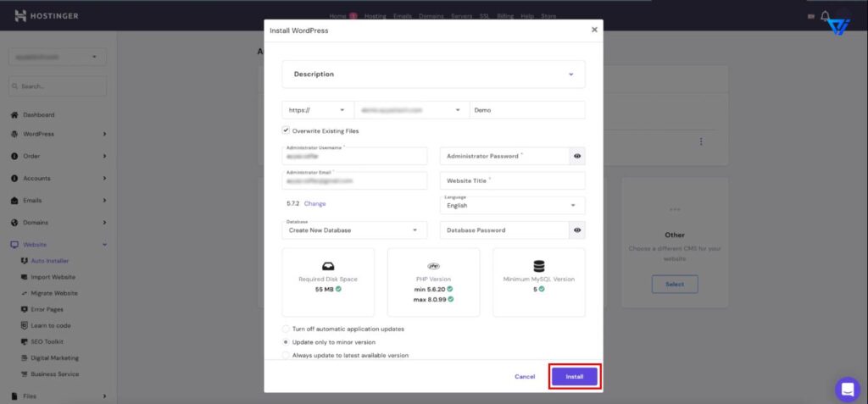The image size is (868, 404).
Task: Click the Emails envelope icon in sidebar
Action: [x=15, y=201]
